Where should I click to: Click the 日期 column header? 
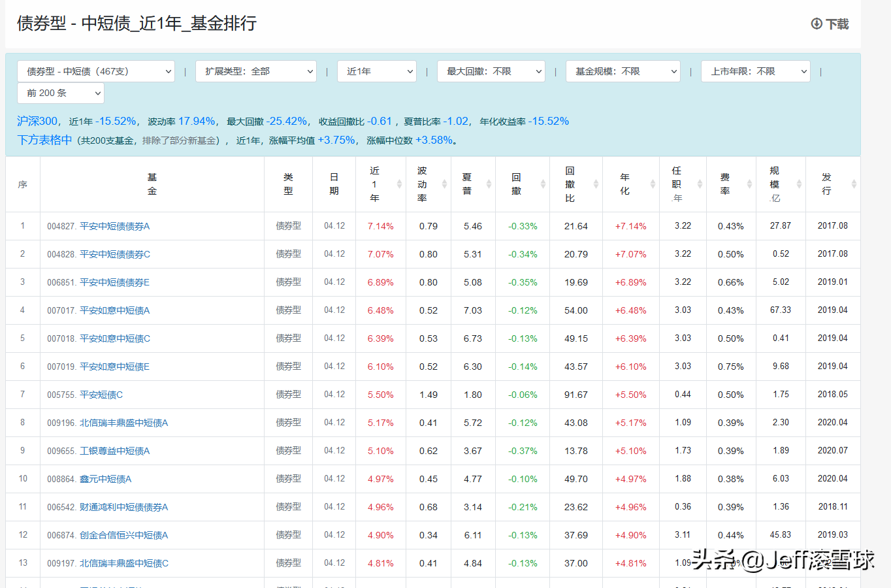point(334,184)
